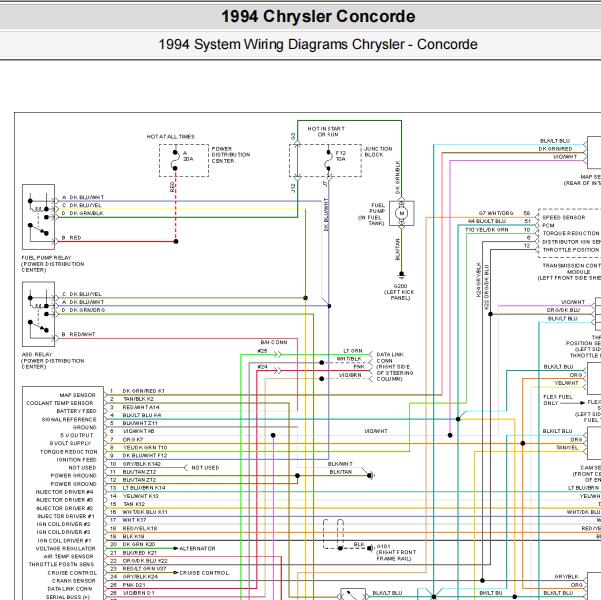This screenshot has width=601, height=600.
Task: Click the 'CRANK SENSOR' pin label
Action: [74, 581]
